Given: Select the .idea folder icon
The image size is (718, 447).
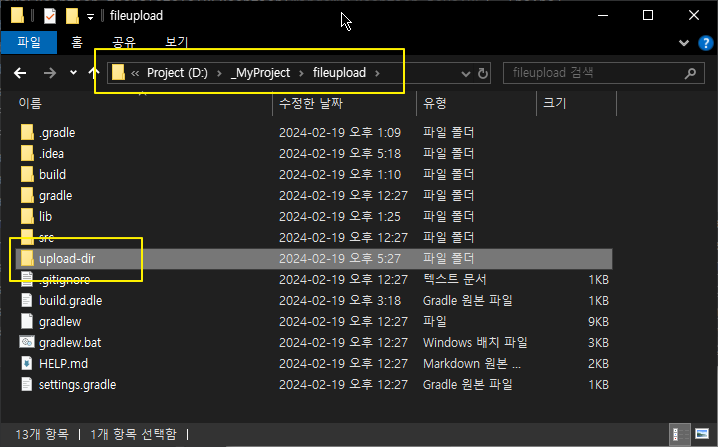Looking at the screenshot, I should tap(27, 153).
